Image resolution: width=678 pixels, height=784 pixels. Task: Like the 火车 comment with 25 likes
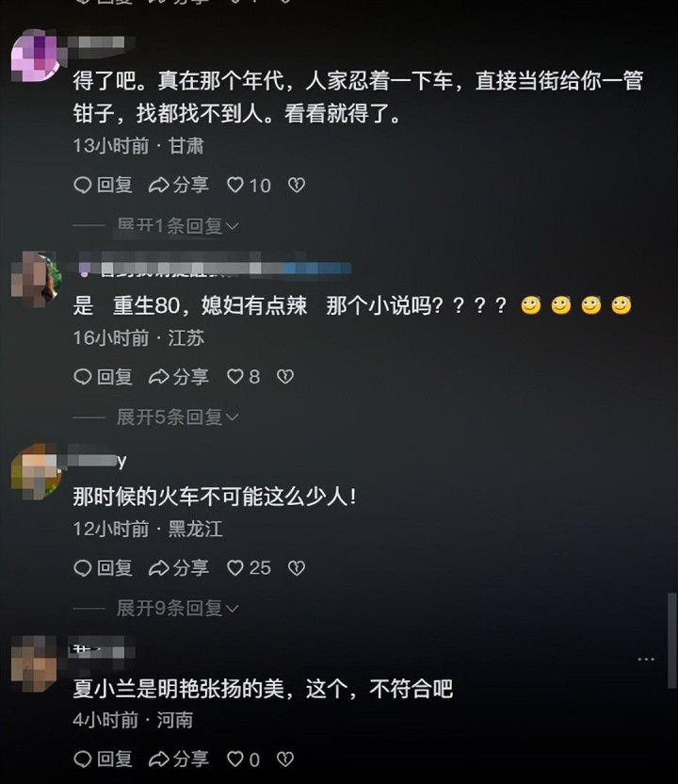coord(249,568)
